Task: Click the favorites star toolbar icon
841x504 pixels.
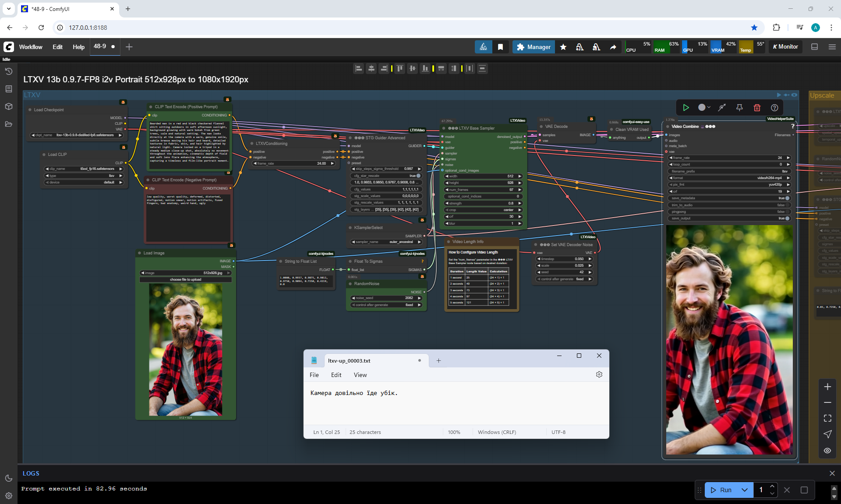Action: [563, 47]
